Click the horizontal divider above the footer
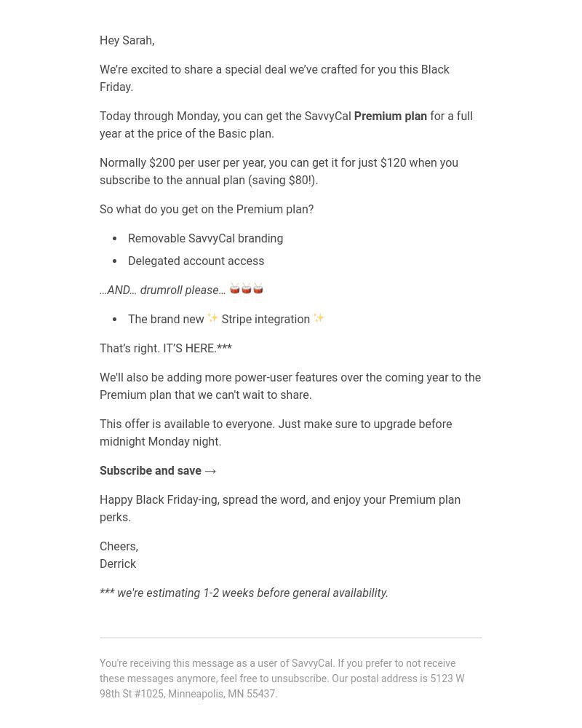Viewport: 582px width, 728px height. coord(291,638)
